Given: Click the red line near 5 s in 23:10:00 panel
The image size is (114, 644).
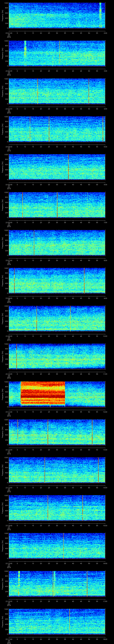Looking at the screenshot, I should [17, 357].
